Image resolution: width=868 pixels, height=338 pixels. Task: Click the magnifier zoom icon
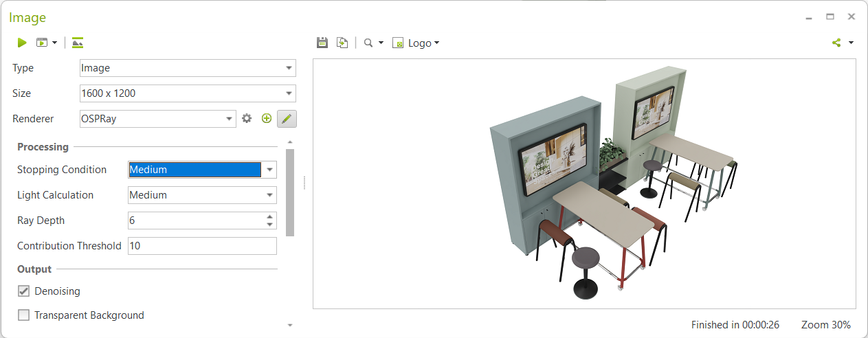pos(369,43)
